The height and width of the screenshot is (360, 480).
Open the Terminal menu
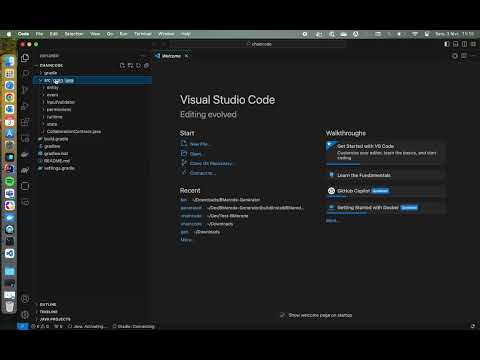143,34
